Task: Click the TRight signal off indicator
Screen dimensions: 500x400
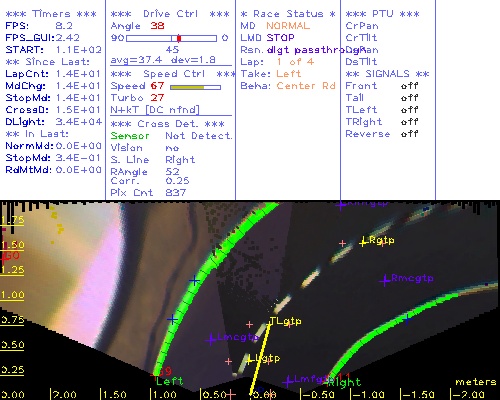Action: pos(409,122)
